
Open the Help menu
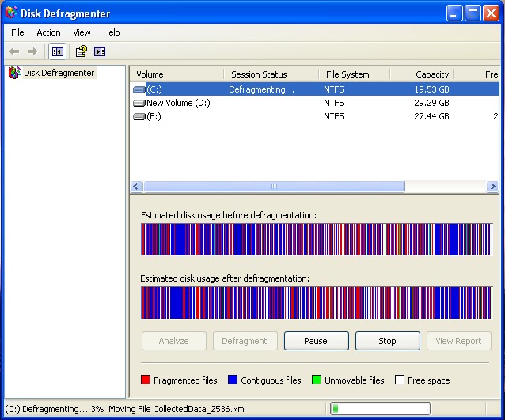tap(111, 32)
